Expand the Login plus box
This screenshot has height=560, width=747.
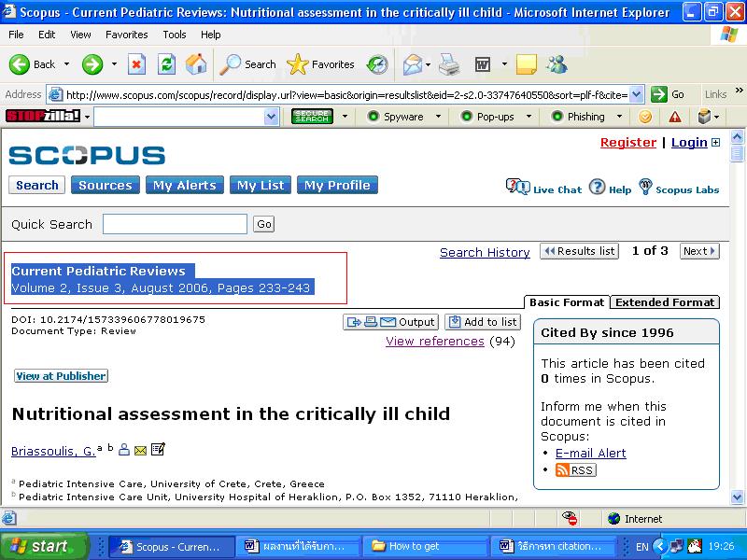point(715,143)
